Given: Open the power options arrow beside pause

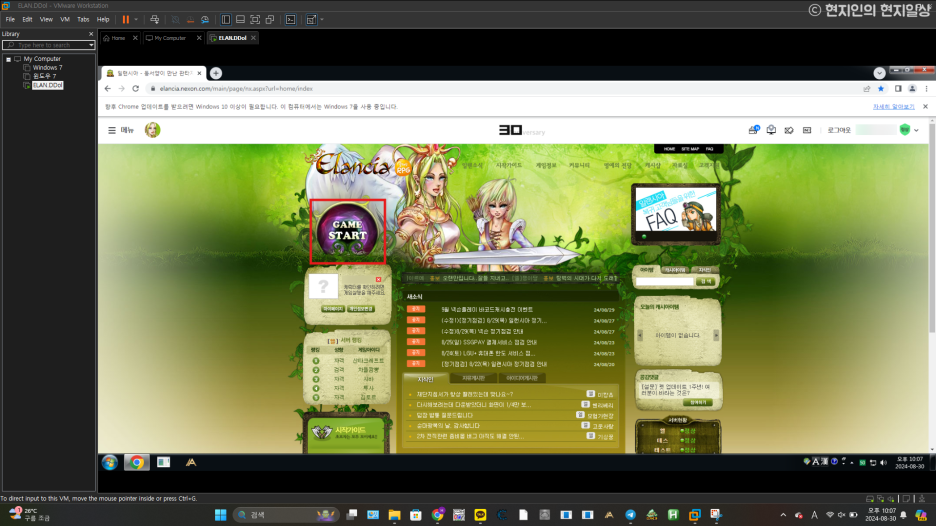Looking at the screenshot, I should pos(136,20).
